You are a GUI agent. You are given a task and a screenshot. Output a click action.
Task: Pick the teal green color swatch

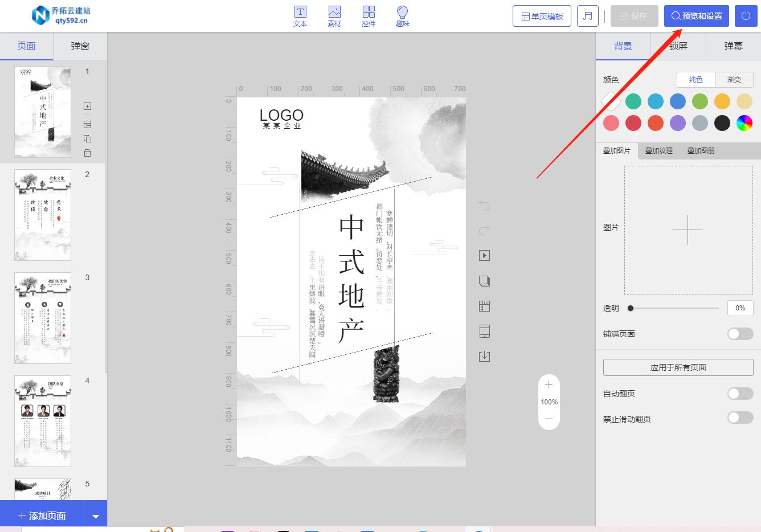(633, 101)
